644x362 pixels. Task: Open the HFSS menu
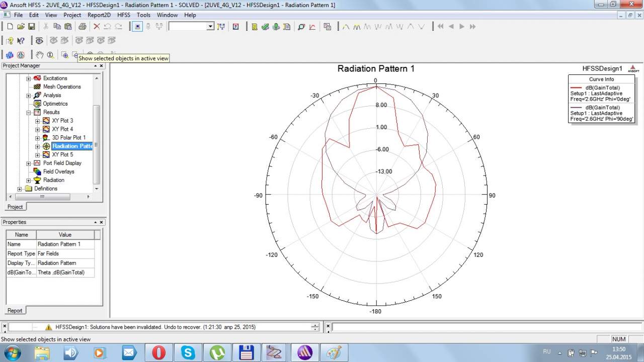point(123,15)
